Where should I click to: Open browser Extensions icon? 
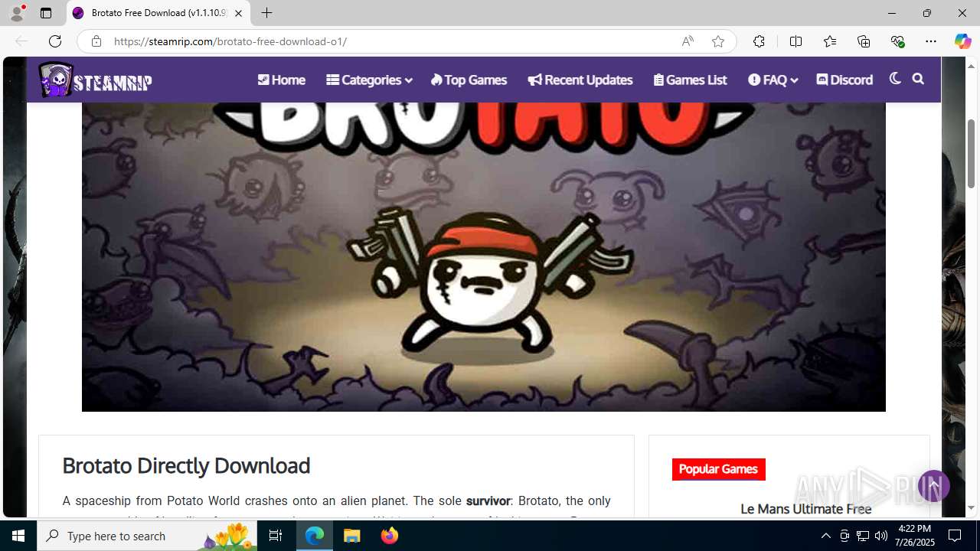[x=759, y=41]
